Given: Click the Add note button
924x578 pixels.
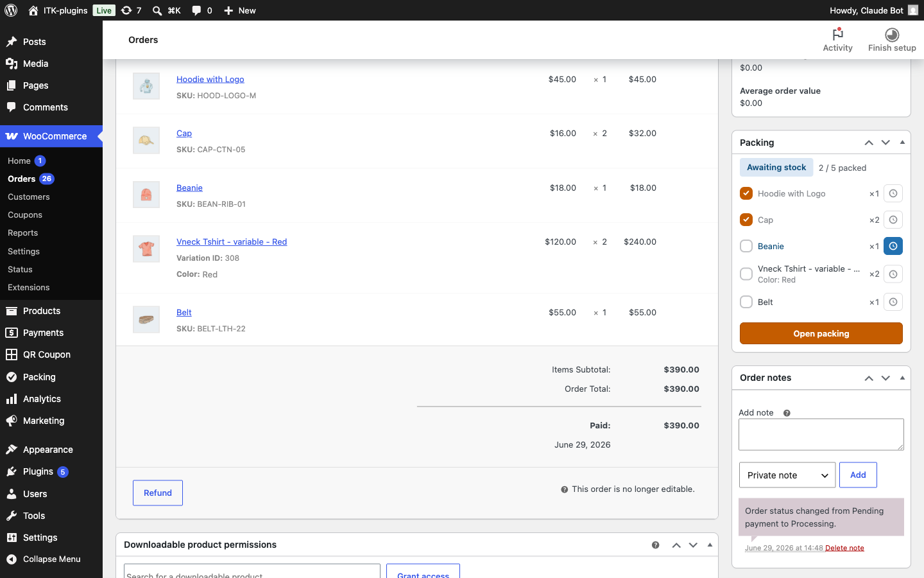Looking at the screenshot, I should point(858,475).
